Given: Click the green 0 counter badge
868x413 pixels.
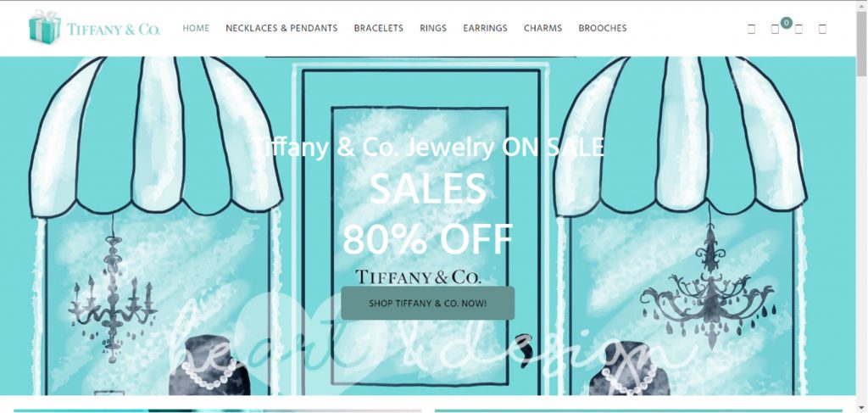Looking at the screenshot, I should [x=786, y=23].
